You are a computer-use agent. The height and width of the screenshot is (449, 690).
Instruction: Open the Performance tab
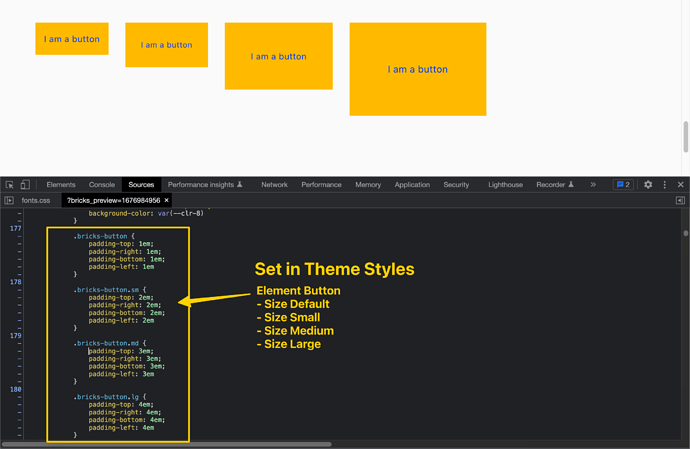[321, 184]
